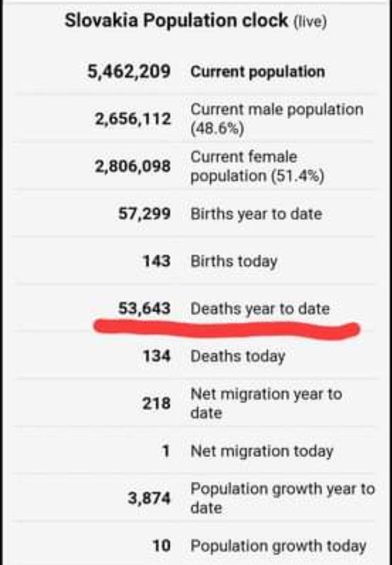392x565 pixels.
Task: Click the Population growth today label
Action: coord(278,546)
